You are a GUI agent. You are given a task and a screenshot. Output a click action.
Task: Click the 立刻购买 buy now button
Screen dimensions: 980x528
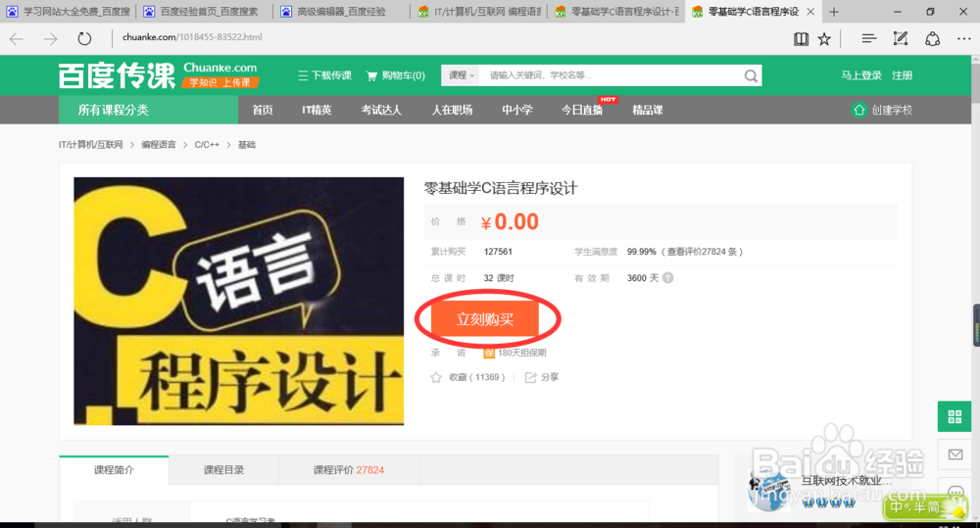click(x=485, y=319)
